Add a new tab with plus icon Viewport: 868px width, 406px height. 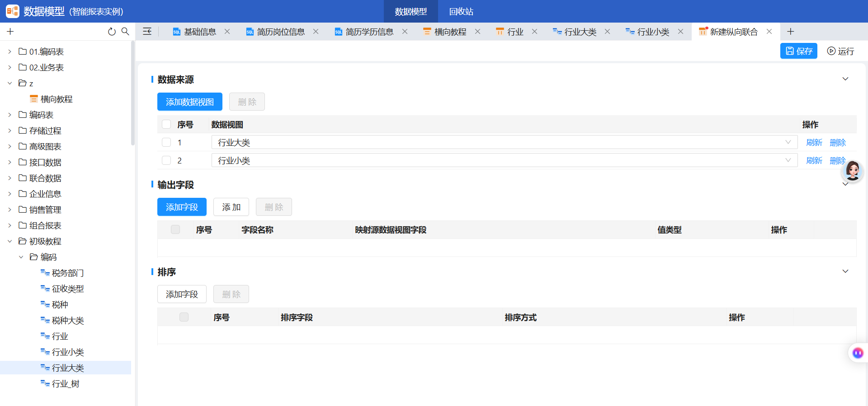point(790,32)
